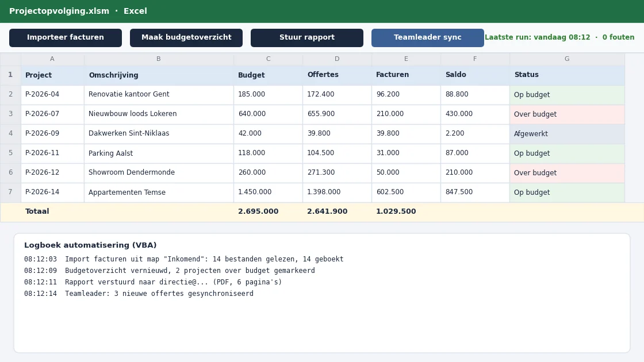This screenshot has width=644, height=362.
Task: Select column C header
Action: click(x=268, y=59)
